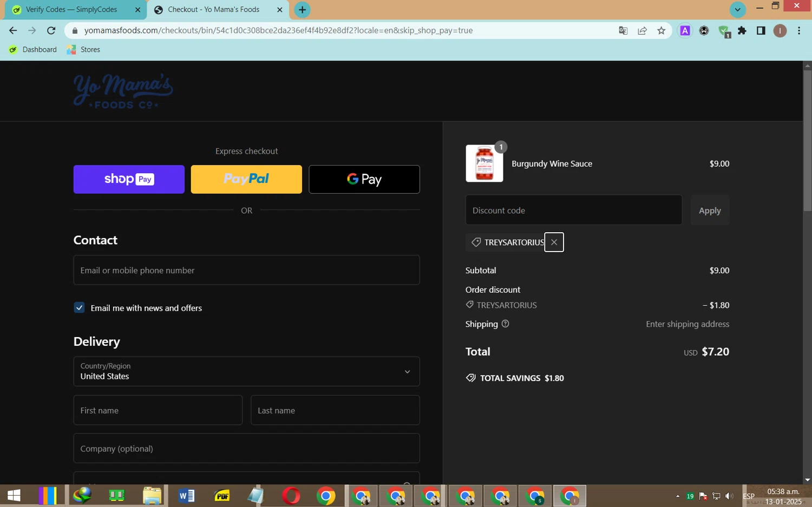Close the Checkout tab

coord(279,10)
